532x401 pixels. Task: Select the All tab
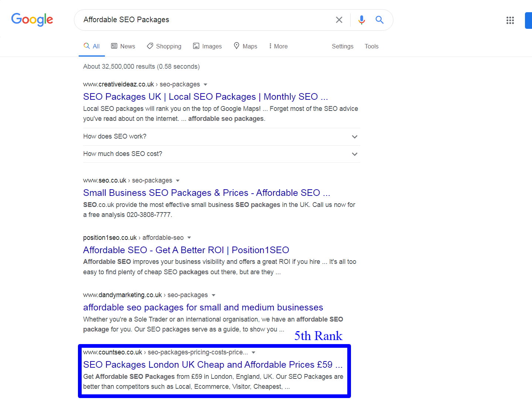92,46
